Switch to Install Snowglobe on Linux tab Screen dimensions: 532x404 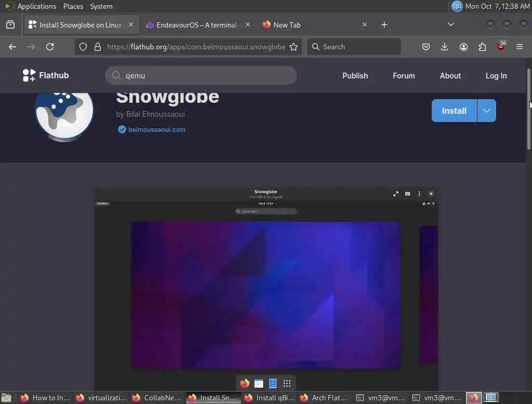click(x=82, y=25)
